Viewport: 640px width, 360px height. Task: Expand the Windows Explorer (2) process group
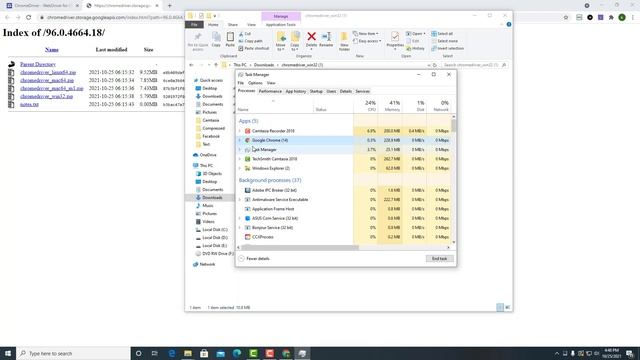[240, 168]
